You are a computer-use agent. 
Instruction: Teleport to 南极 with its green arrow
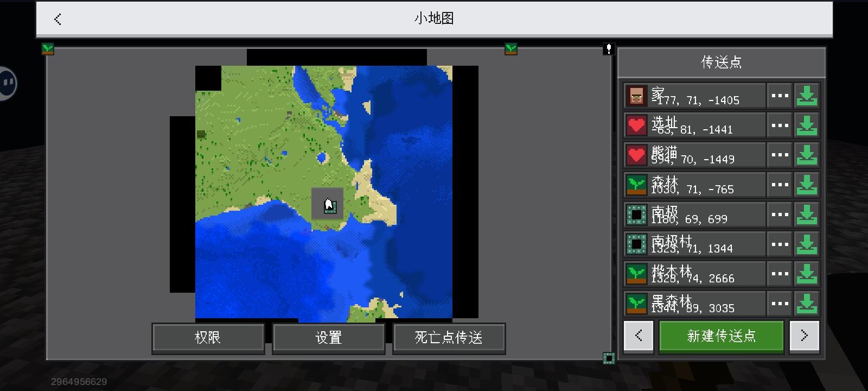[807, 215]
